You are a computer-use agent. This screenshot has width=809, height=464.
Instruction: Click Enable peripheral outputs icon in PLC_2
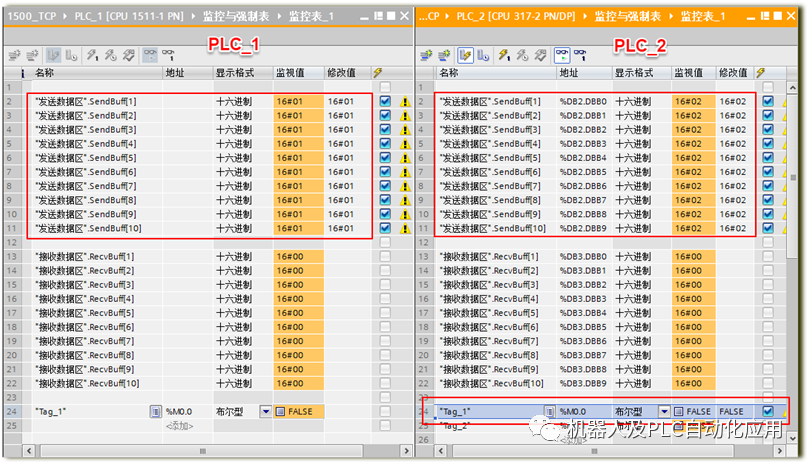point(540,55)
